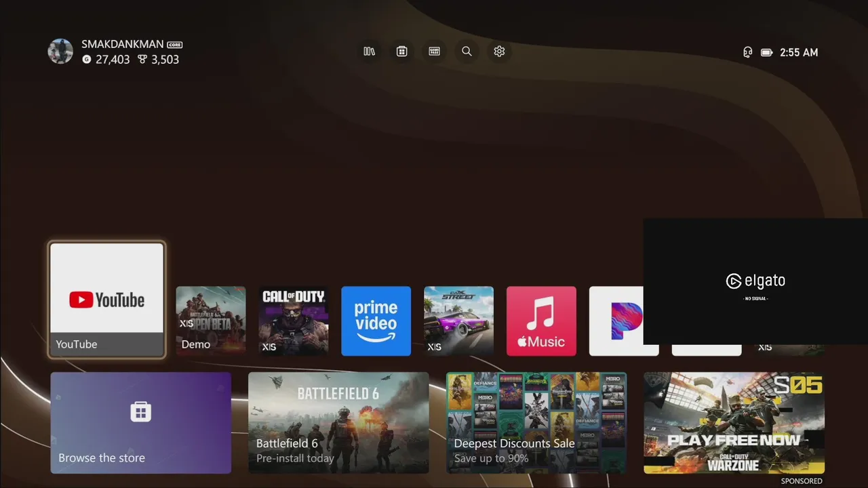Open the Browse the store card
The width and height of the screenshot is (868, 488).
pyautogui.click(x=141, y=423)
